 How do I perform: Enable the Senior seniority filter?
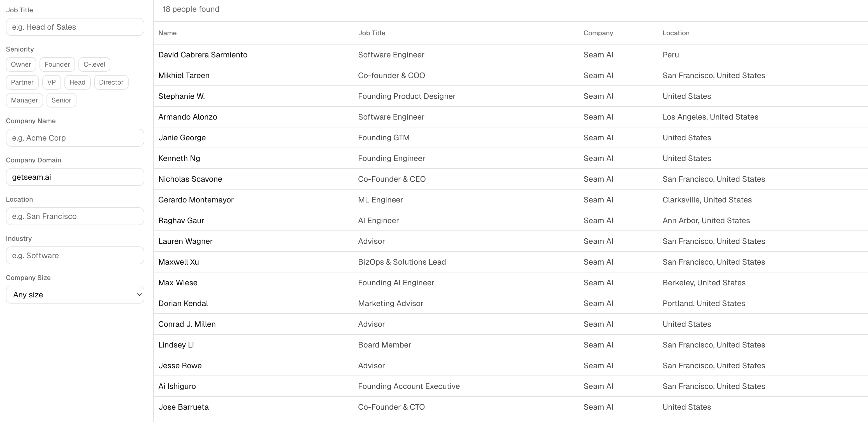[61, 100]
